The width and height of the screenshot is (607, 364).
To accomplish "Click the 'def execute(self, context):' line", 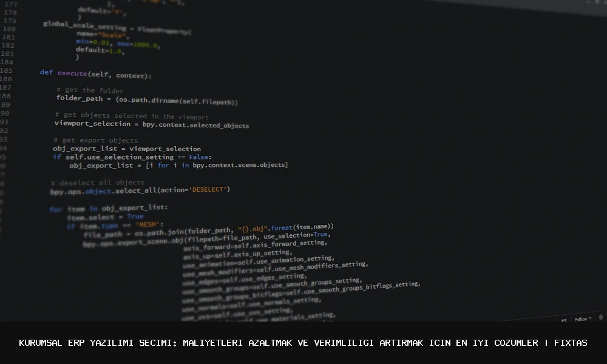I will (96, 74).
